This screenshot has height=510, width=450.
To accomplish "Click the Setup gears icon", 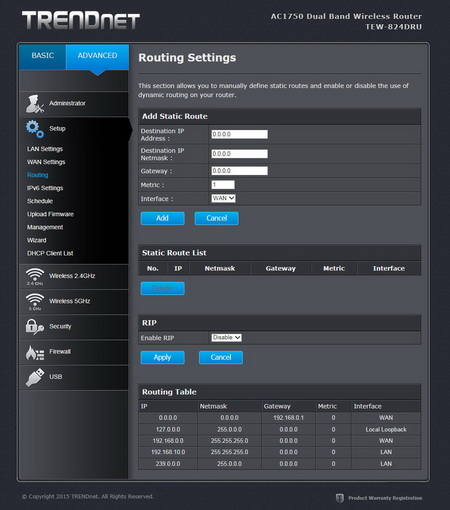I will tap(35, 129).
